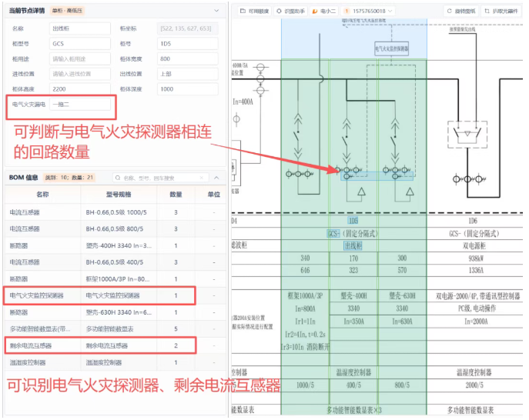The image size is (529, 420).
Task: Select the 塑壳-630H 3340 breaker row
Action: (115, 312)
